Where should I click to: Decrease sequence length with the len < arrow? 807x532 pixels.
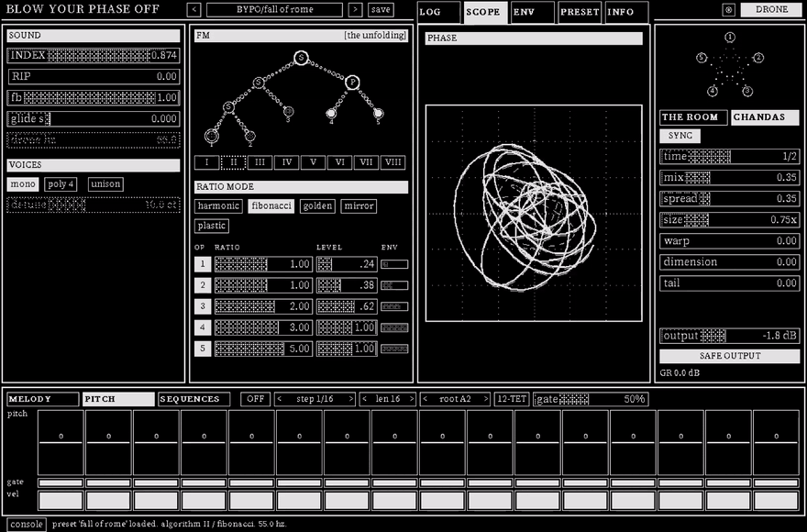364,399
